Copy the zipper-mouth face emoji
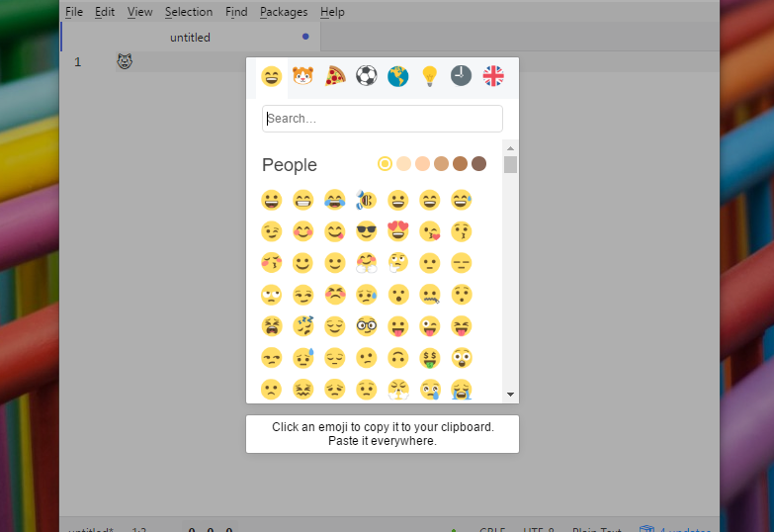The height and width of the screenshot is (532, 774). [430, 295]
